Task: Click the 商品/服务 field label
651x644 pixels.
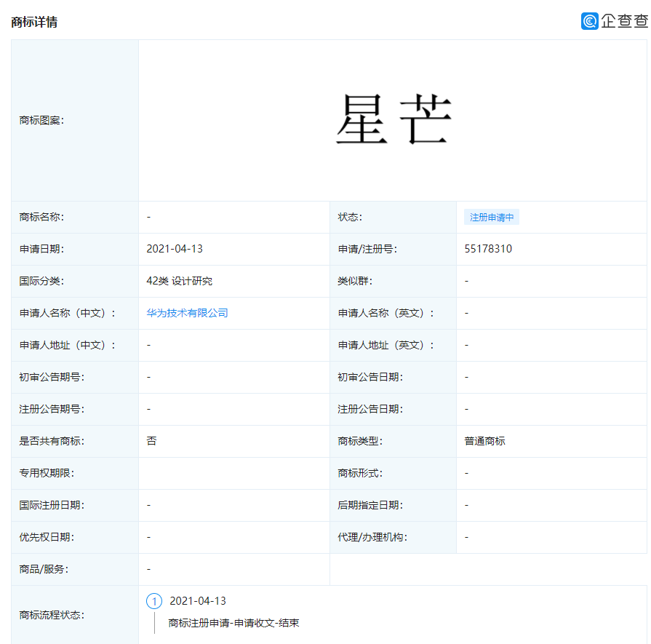Action: tap(44, 569)
